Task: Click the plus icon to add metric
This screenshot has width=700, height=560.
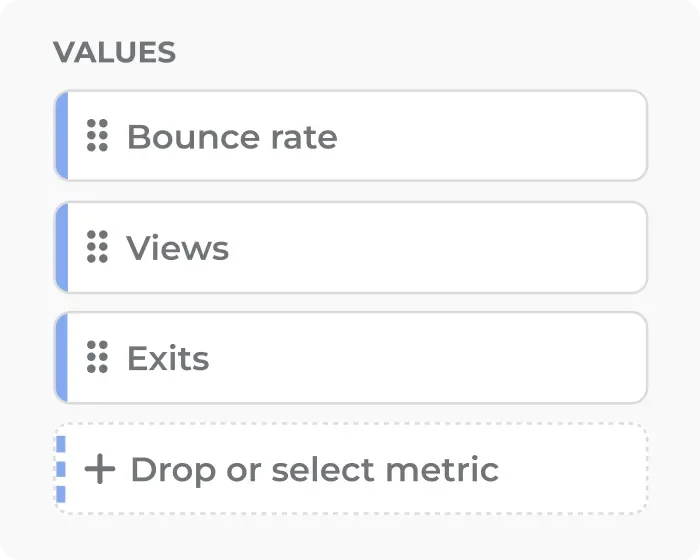Action: pyautogui.click(x=100, y=469)
